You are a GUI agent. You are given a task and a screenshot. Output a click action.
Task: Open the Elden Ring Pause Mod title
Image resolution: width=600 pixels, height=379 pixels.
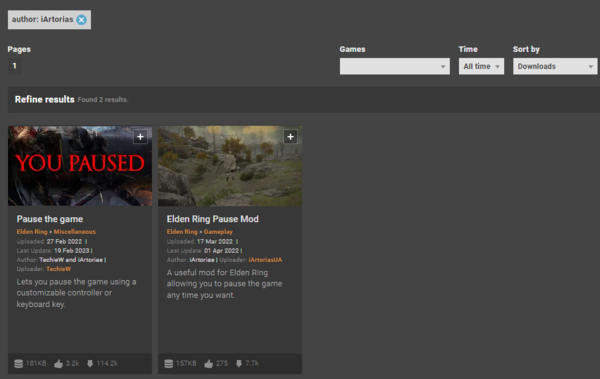(x=212, y=219)
